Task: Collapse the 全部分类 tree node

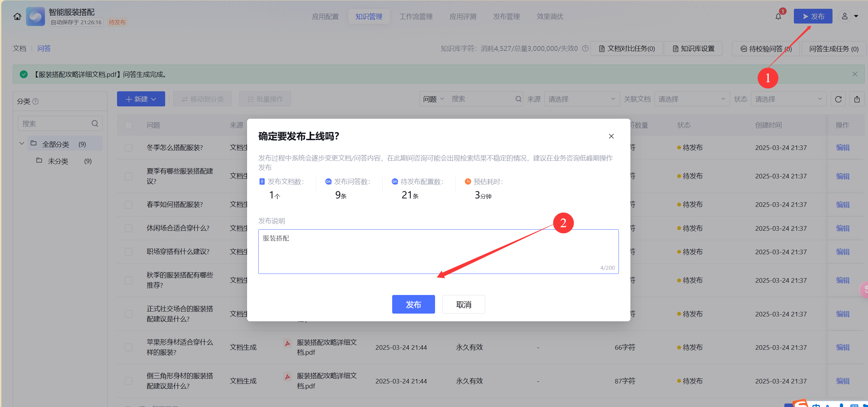Action: coord(22,144)
